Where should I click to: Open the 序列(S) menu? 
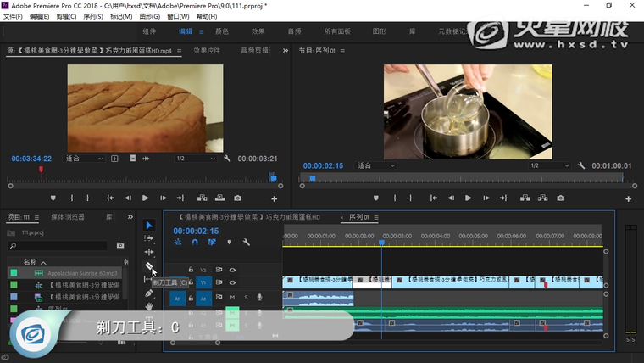[92, 16]
